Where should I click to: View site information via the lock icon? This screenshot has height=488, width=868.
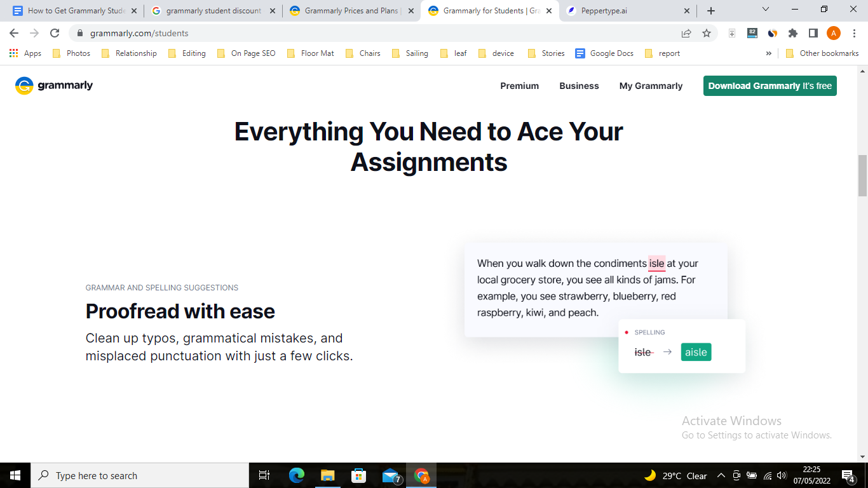coord(80,33)
